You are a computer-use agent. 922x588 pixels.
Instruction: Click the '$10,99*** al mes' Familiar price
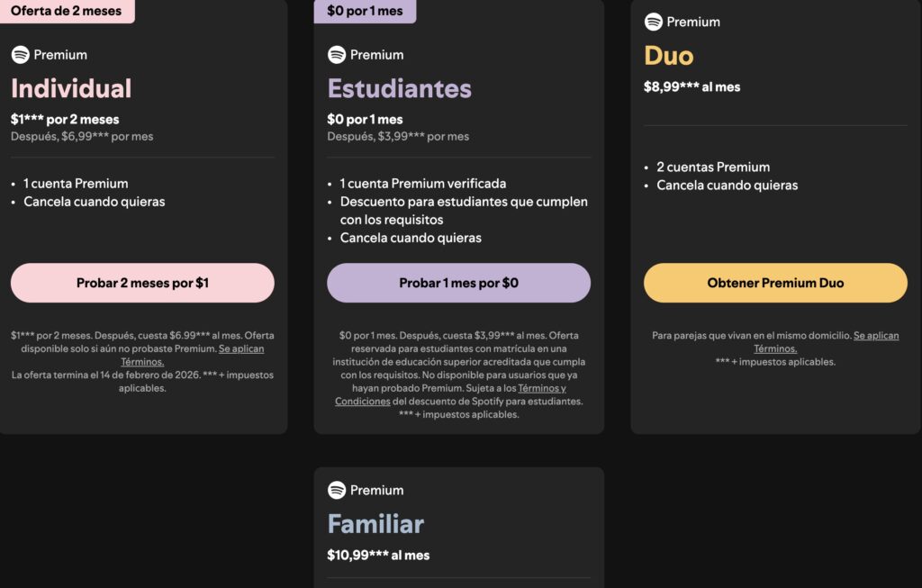[x=378, y=555]
